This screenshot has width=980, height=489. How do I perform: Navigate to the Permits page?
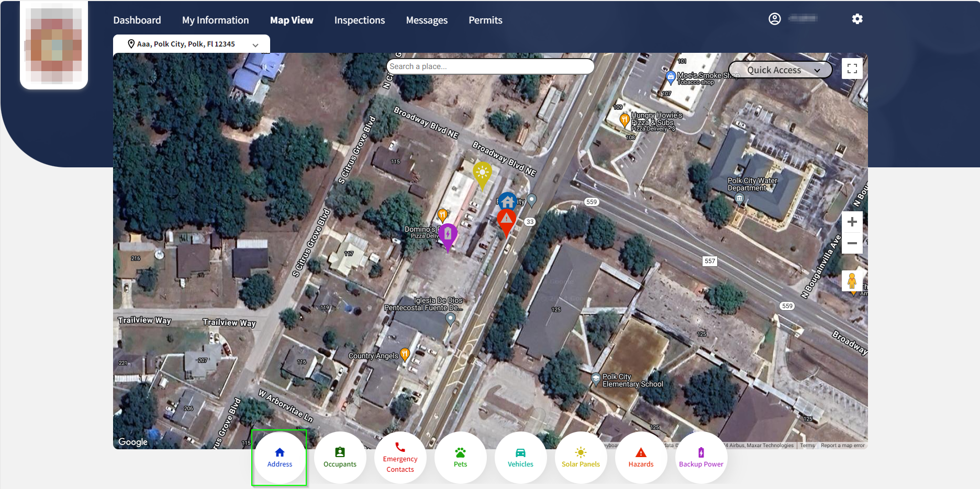tap(485, 20)
